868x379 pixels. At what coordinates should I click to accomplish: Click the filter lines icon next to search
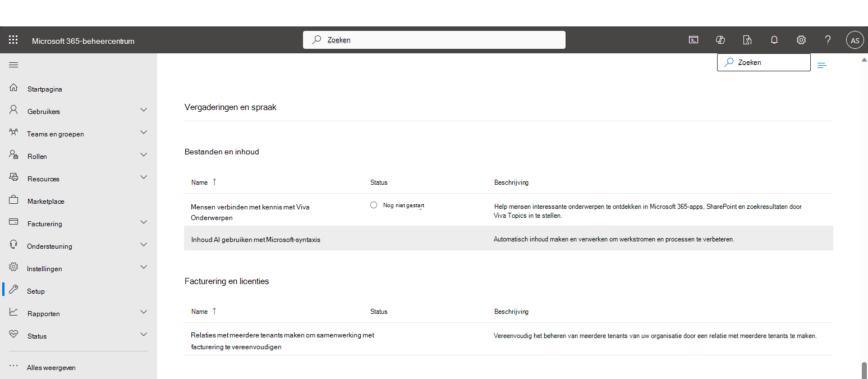point(822,66)
